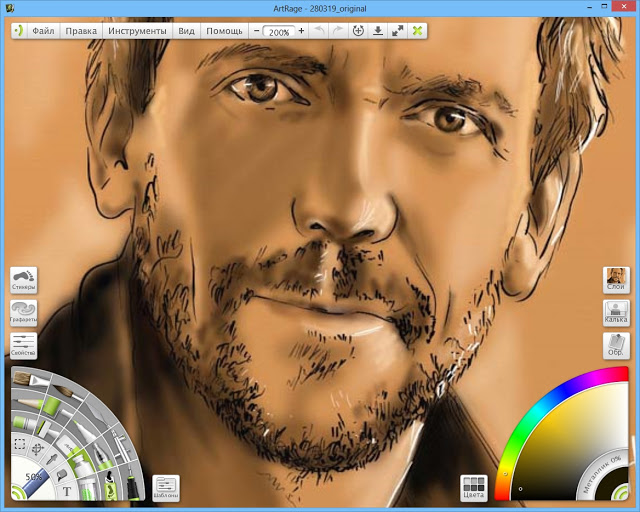The image size is (640, 512).
Task: Collapse the color picker via green corner
Action: [x=622, y=493]
